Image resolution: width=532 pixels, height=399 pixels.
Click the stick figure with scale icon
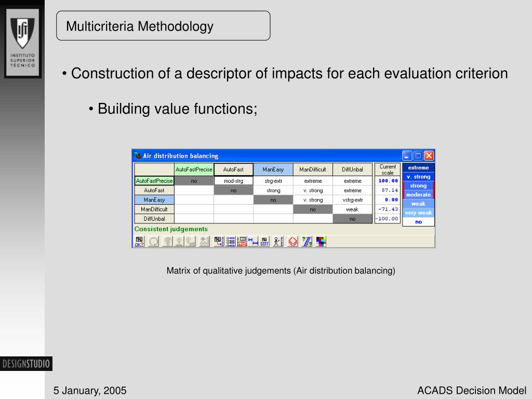(278, 241)
